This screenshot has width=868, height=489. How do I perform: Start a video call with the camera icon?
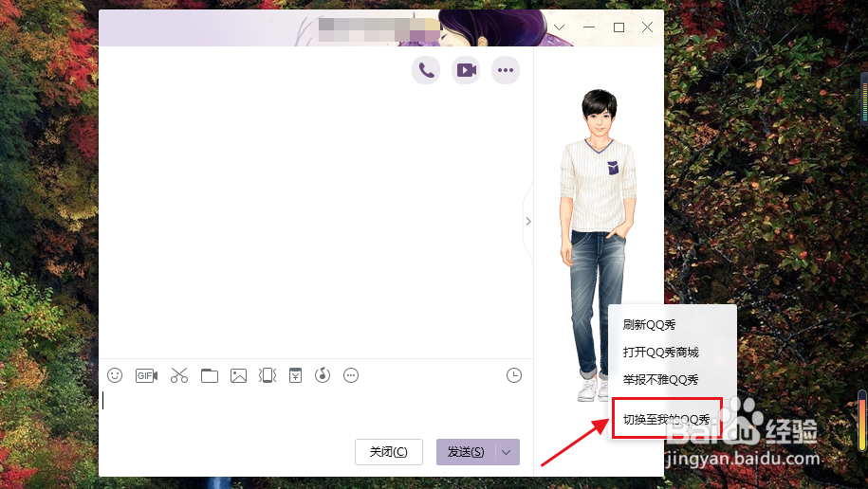click(x=466, y=70)
